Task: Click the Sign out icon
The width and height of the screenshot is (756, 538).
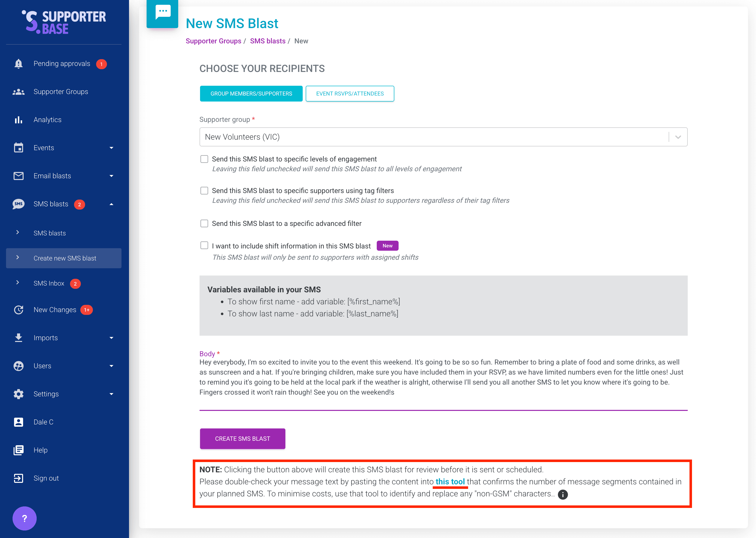Action: 19,478
